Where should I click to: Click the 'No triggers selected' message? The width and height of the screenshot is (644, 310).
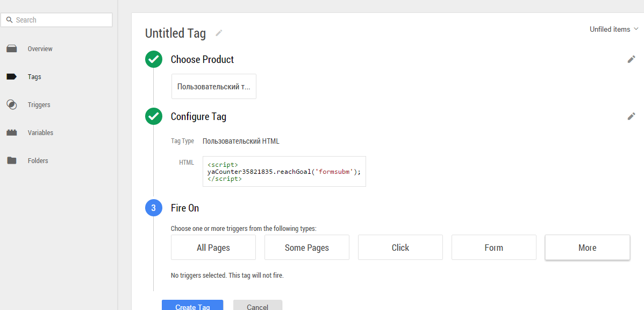[227, 275]
